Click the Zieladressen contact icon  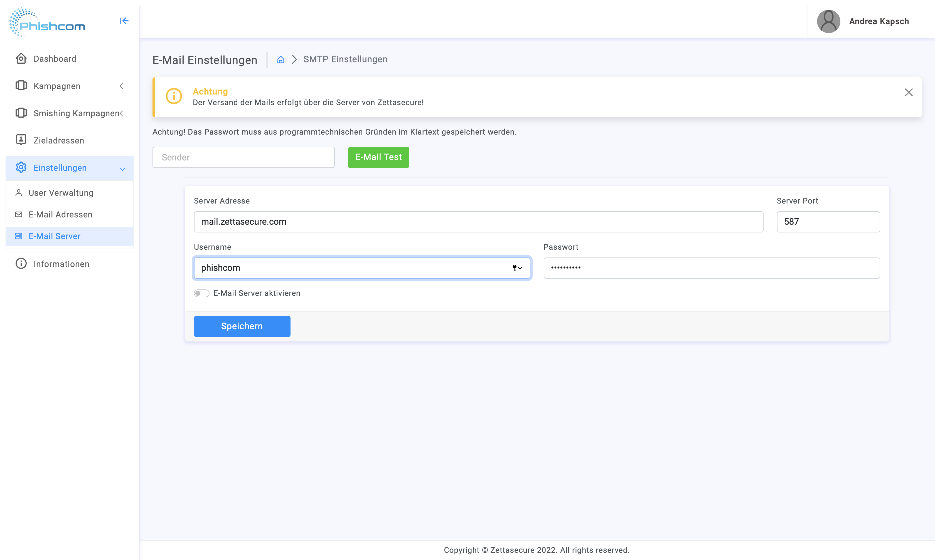21,140
